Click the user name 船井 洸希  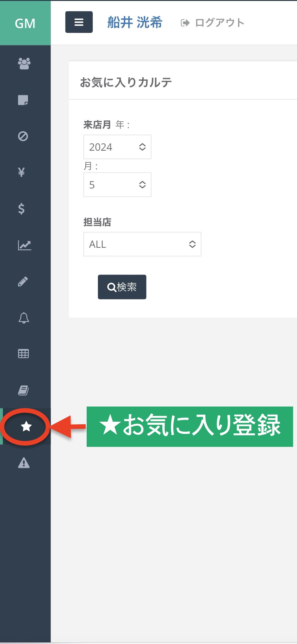pos(135,23)
